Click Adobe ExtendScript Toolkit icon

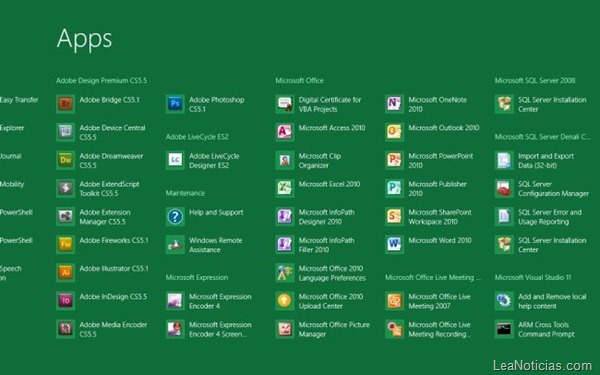coord(65,188)
